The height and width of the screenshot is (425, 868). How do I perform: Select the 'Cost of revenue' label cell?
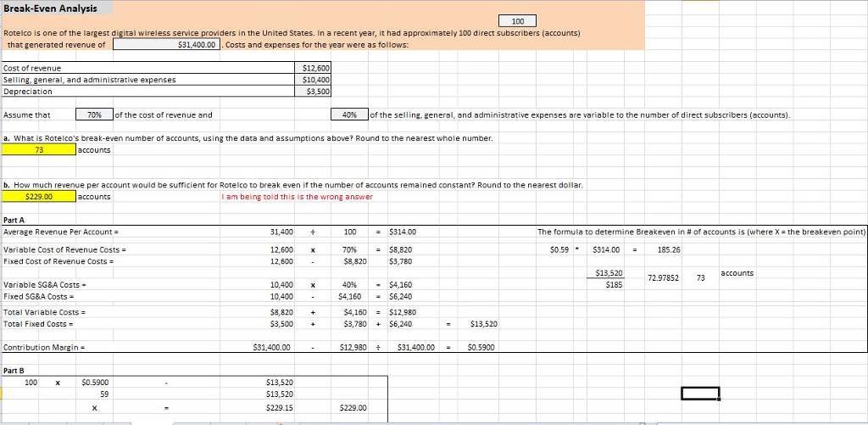coord(149,68)
